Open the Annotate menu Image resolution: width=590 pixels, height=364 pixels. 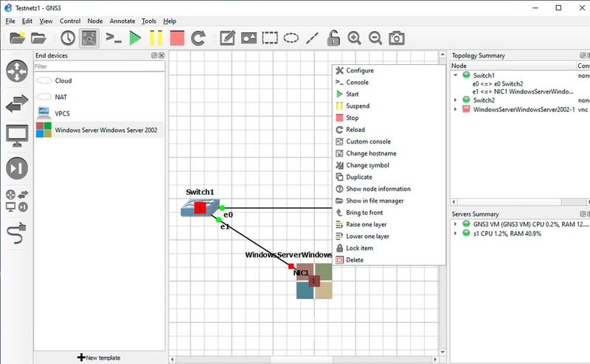point(122,21)
